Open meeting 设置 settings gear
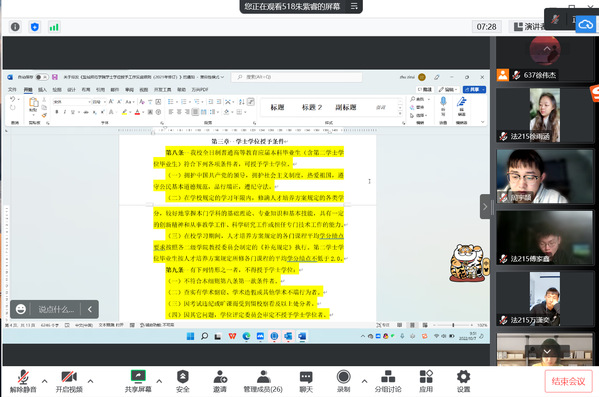 pos(463,381)
